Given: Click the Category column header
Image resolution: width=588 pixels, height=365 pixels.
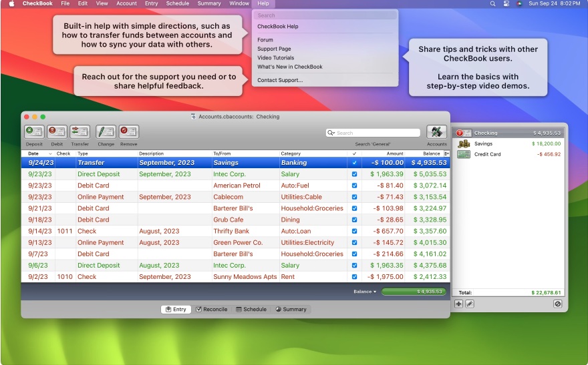Looking at the screenshot, I should 313,153.
